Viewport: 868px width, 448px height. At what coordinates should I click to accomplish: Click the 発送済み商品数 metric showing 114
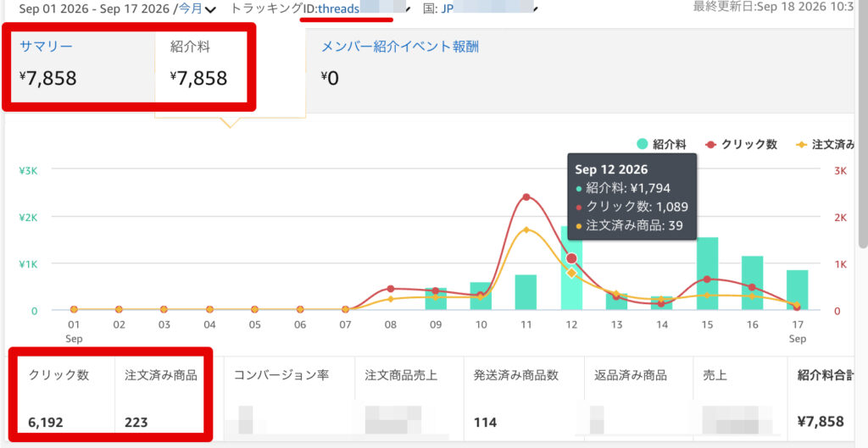(x=524, y=398)
